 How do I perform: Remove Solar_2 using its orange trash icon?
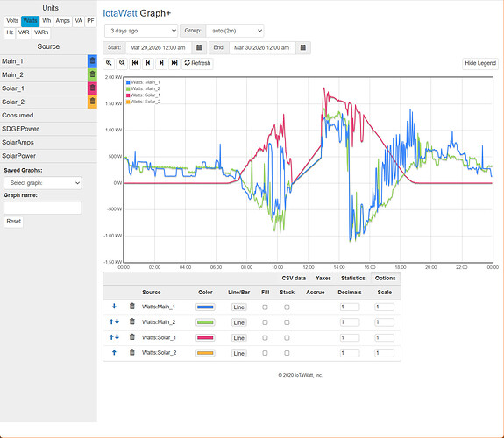(x=92, y=102)
